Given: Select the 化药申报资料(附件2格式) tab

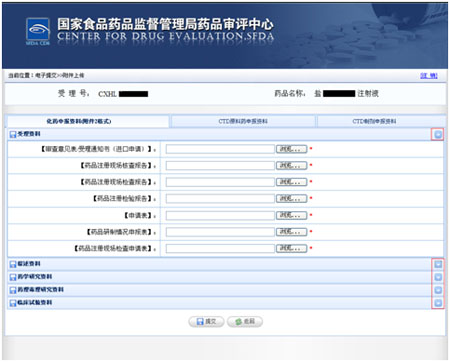Looking at the screenshot, I should [79, 121].
